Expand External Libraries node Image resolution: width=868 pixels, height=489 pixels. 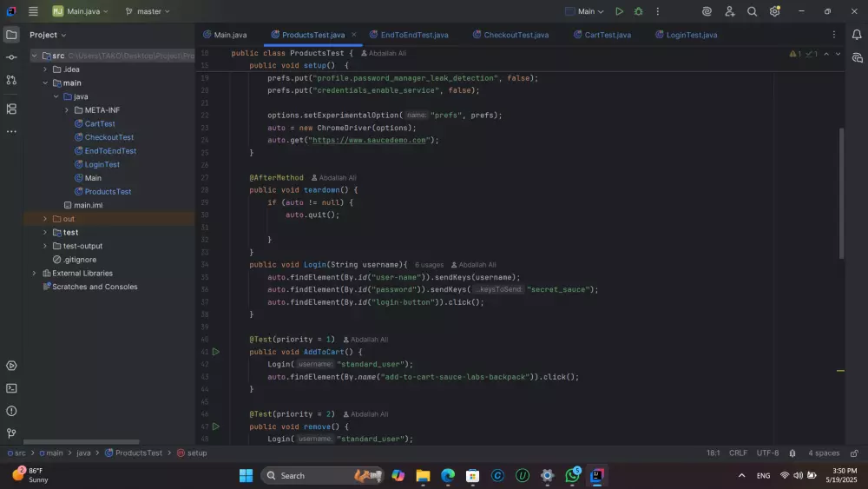click(35, 273)
